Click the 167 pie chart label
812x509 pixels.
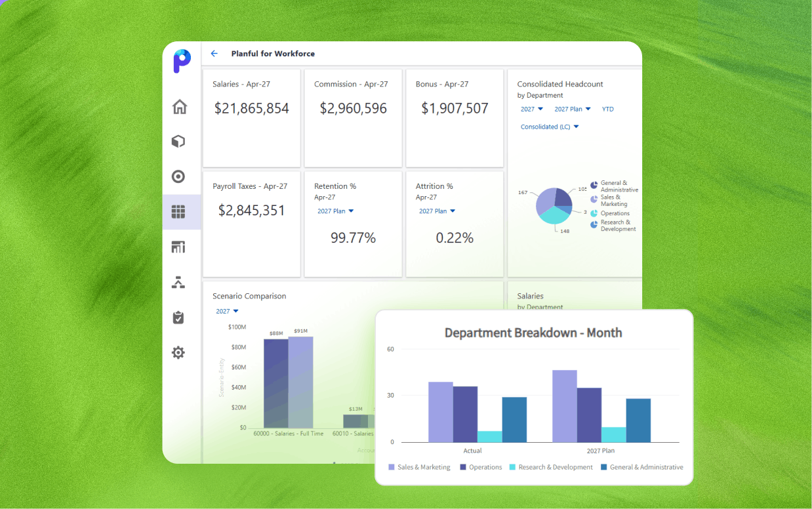pos(523,193)
